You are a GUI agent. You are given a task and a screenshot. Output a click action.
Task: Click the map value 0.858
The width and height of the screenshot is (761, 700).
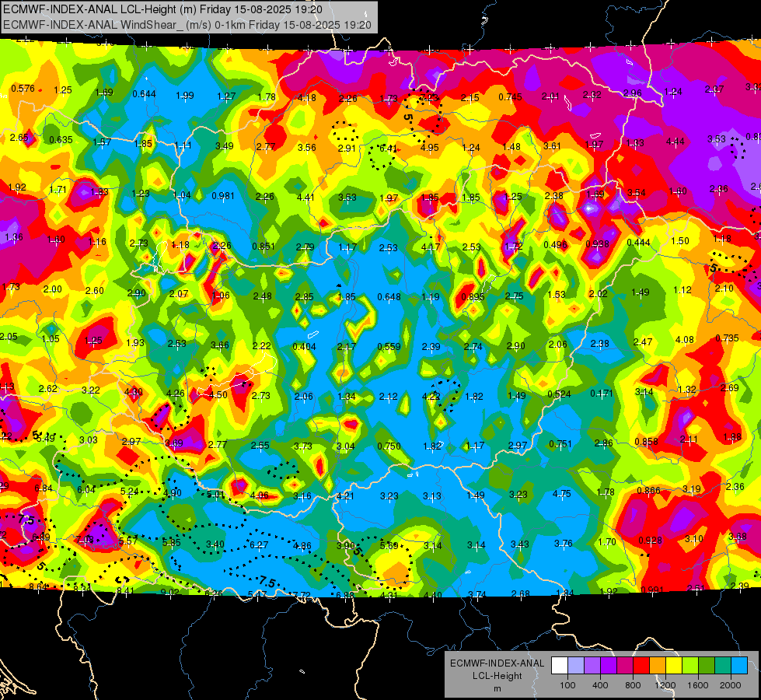[x=647, y=442]
